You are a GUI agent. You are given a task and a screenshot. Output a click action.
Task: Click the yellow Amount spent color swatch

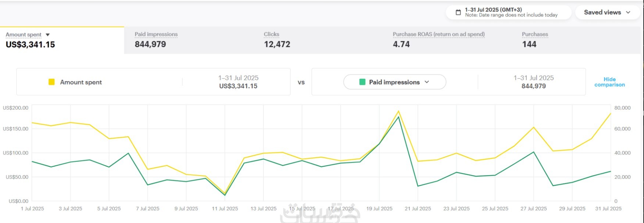click(51, 82)
